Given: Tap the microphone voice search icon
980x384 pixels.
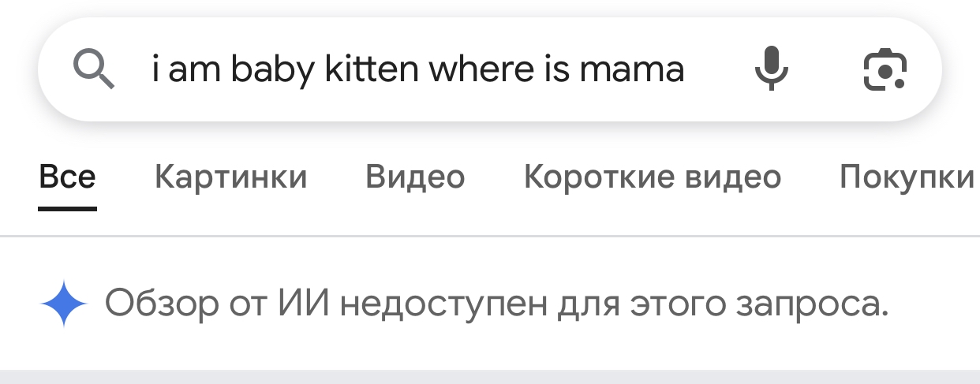Looking at the screenshot, I should [771, 69].
